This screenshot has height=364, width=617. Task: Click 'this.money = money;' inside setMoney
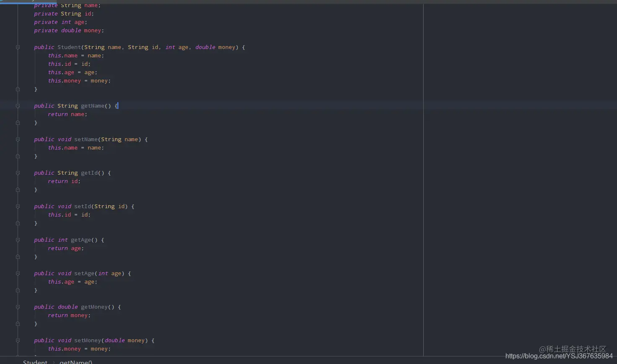79,349
